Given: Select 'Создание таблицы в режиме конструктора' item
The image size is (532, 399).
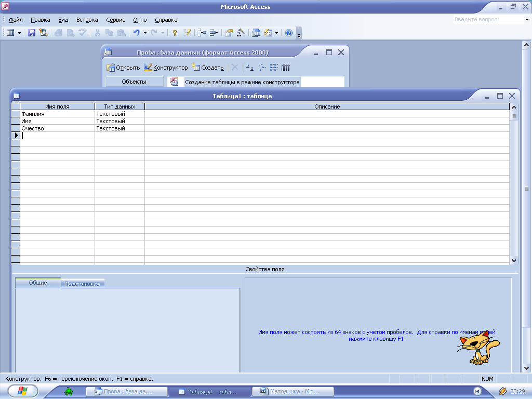Looking at the screenshot, I should coord(242,82).
